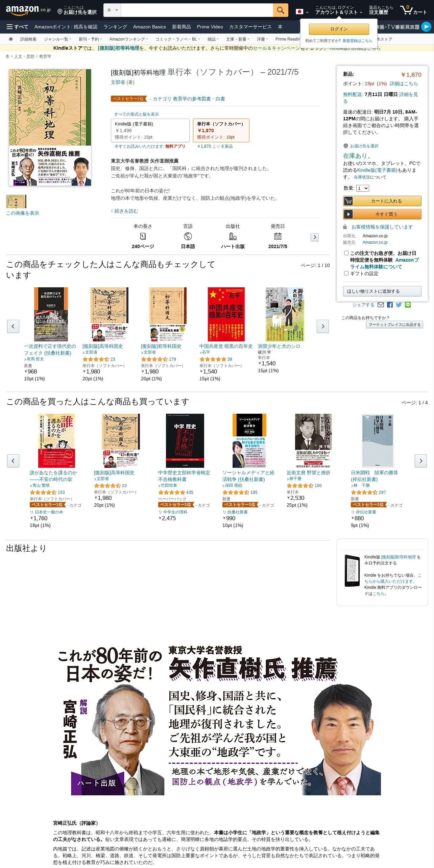Expand the 続きを読む description
434x868 pixels.
tap(125, 211)
